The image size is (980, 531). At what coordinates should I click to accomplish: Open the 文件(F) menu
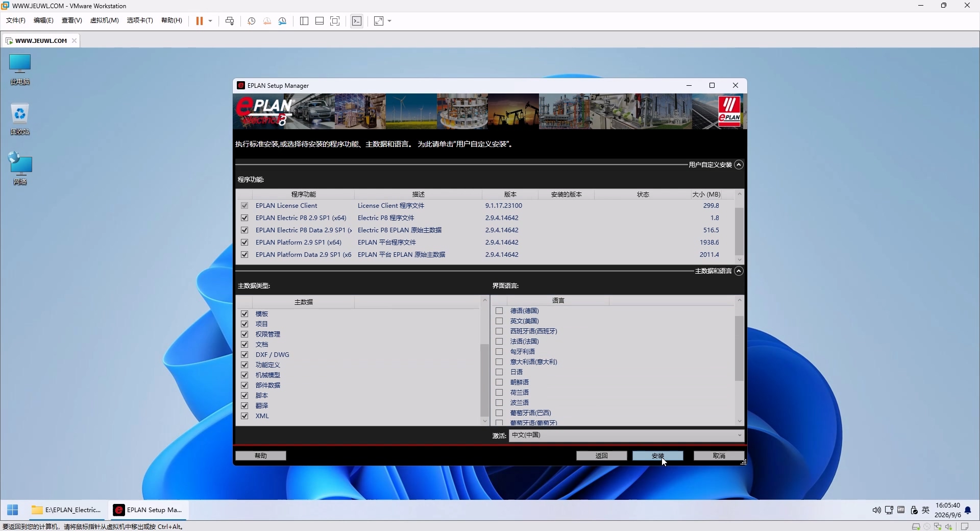(x=16, y=20)
